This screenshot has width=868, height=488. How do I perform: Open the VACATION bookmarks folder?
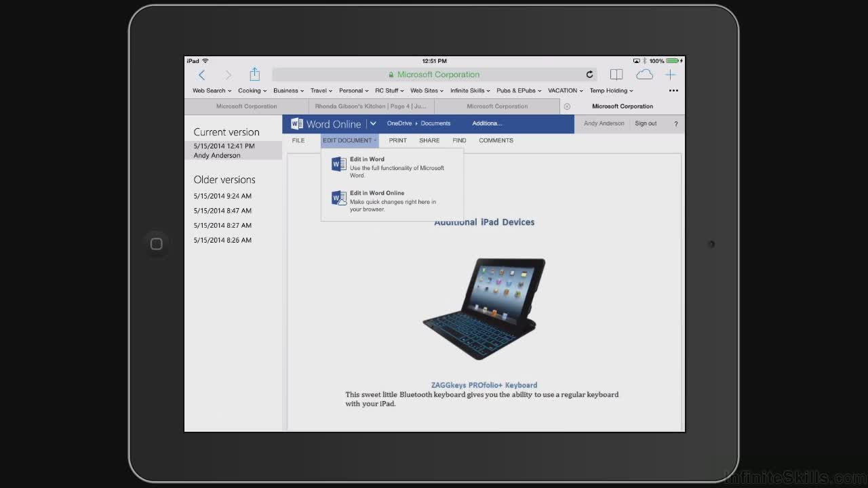565,91
